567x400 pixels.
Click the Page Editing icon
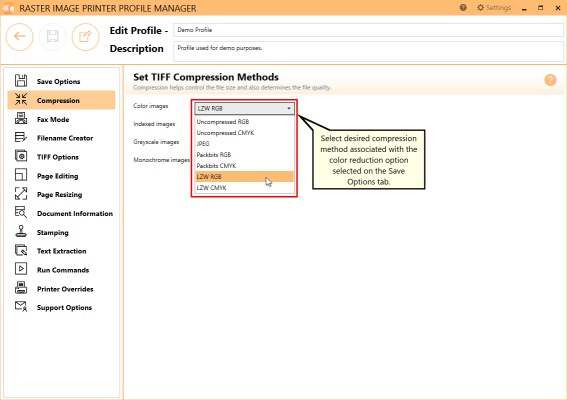(x=21, y=175)
